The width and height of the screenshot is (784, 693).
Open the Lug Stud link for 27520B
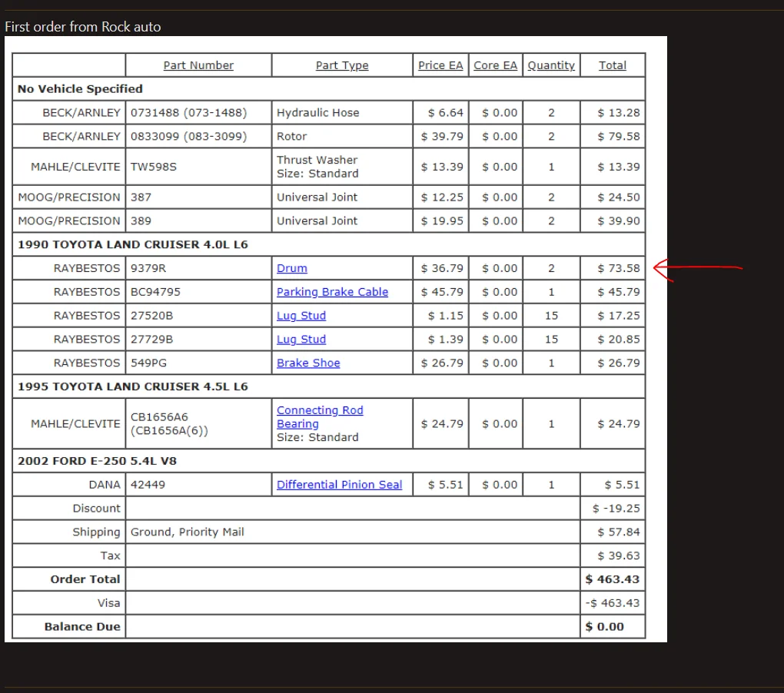(301, 316)
